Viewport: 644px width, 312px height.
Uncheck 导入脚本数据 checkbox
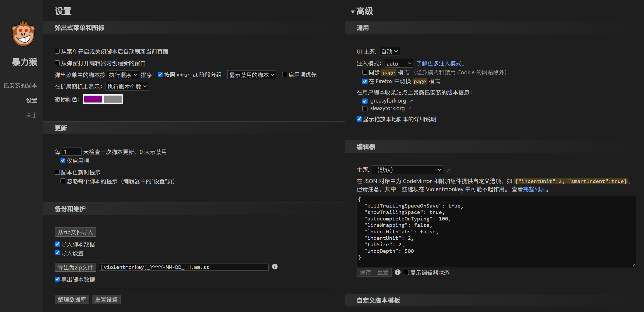[x=57, y=244]
